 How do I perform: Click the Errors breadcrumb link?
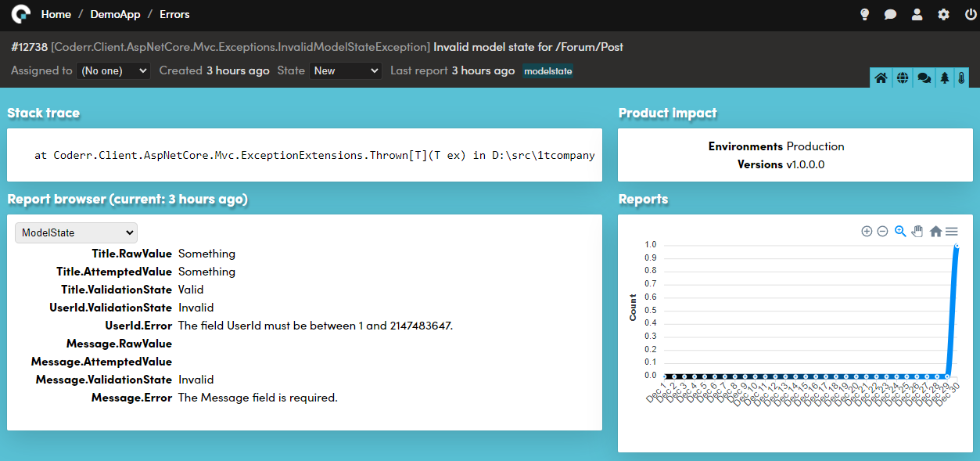[174, 14]
